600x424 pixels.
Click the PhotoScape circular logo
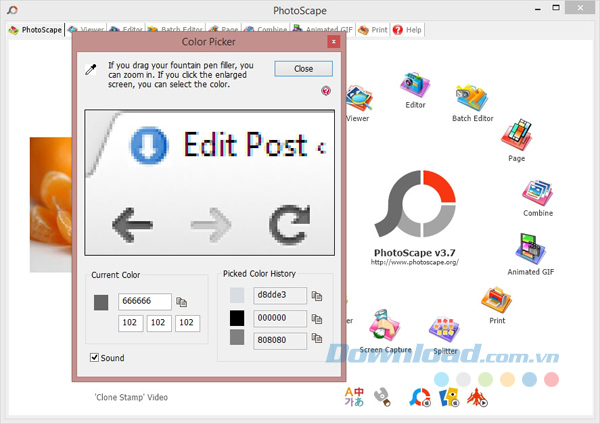415,204
